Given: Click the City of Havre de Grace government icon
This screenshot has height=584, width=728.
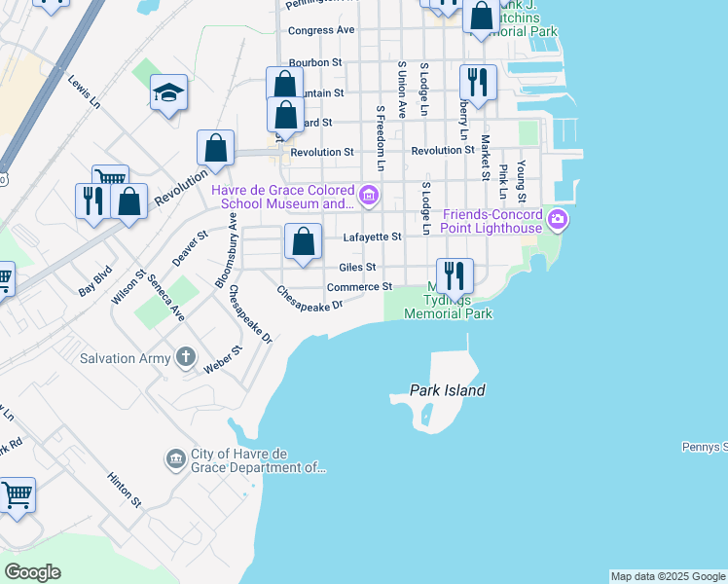Looking at the screenshot, I should pyautogui.click(x=175, y=459).
